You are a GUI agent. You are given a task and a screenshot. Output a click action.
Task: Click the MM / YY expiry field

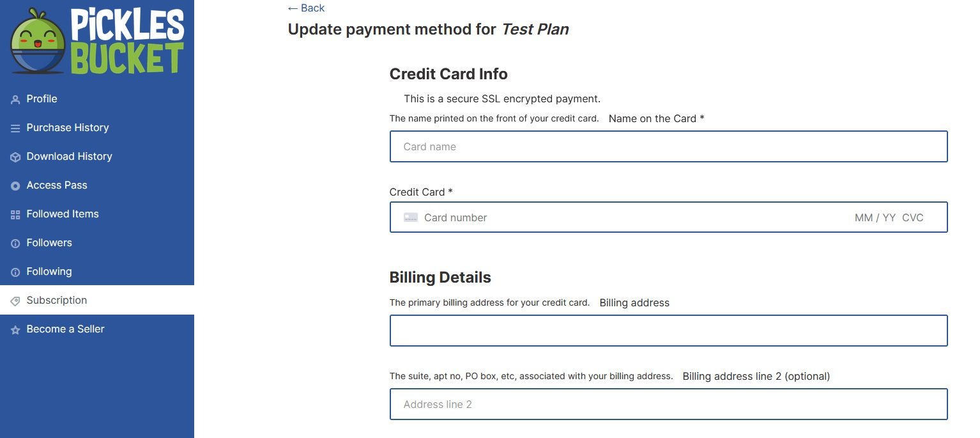(x=875, y=217)
